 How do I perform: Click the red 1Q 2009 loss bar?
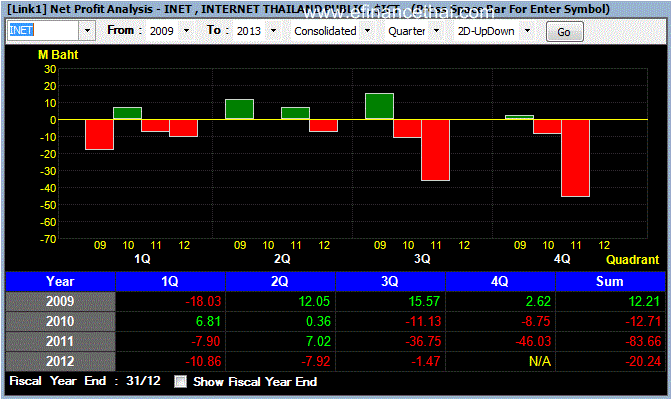[x=99, y=135]
